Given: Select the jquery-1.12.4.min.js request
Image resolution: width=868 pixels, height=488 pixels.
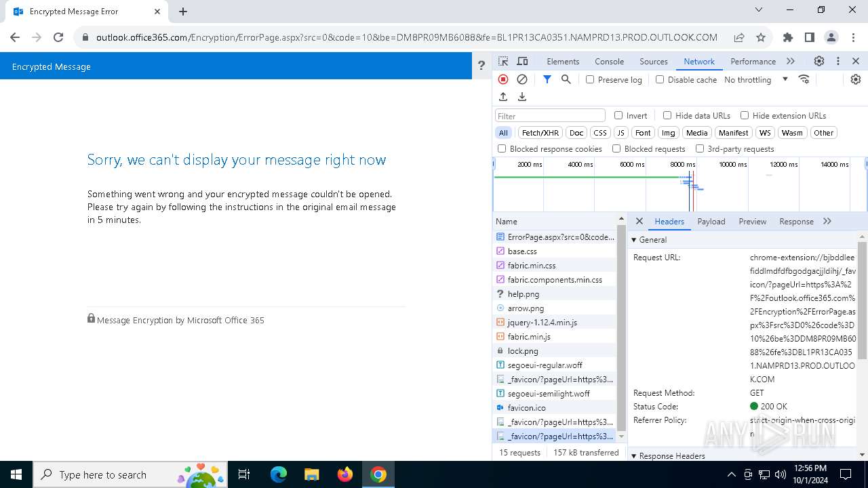Looking at the screenshot, I should pyautogui.click(x=554, y=323).
